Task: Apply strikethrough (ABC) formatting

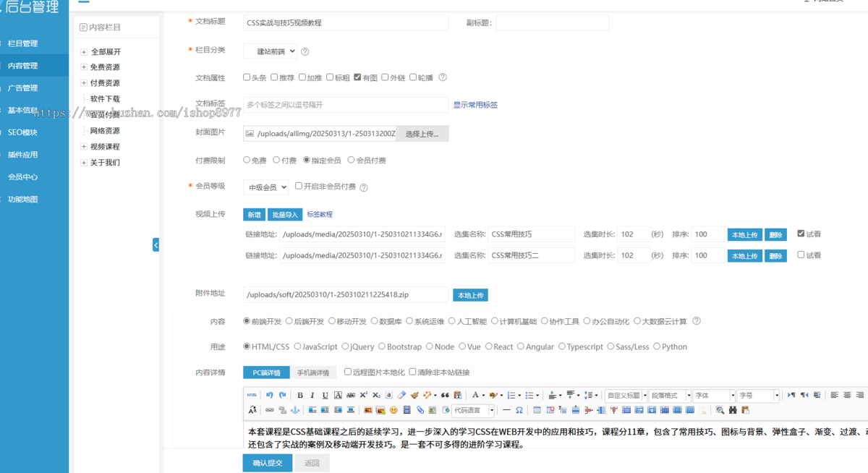Action: pos(351,395)
